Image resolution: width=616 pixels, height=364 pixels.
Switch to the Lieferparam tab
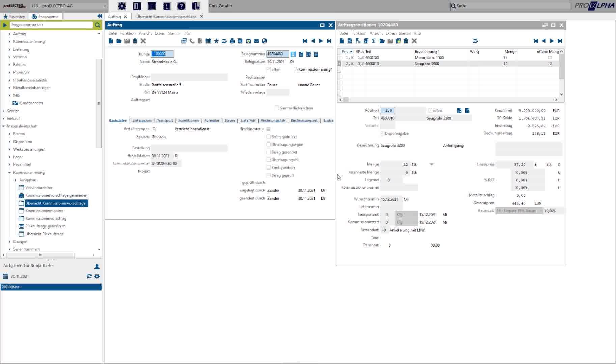pyautogui.click(x=142, y=121)
